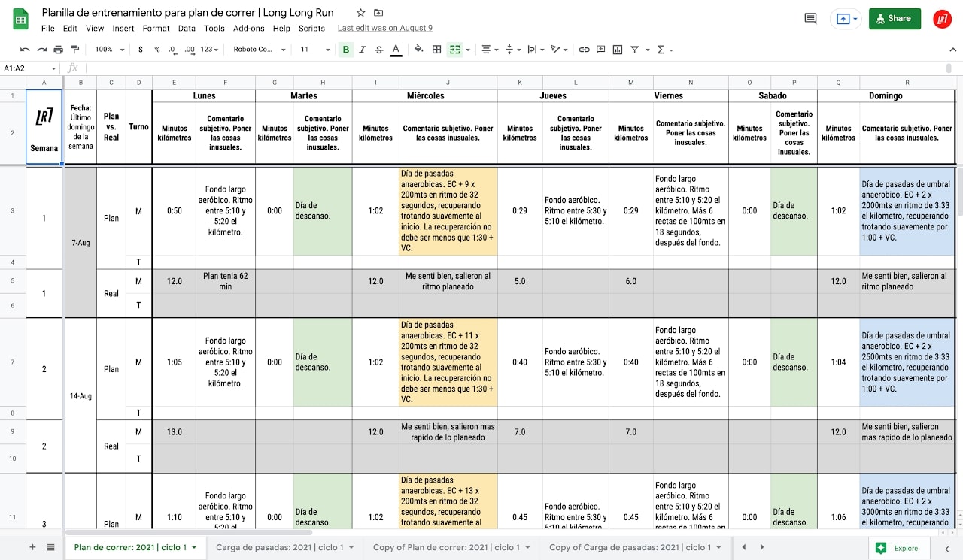Open the zoom level dropdown
The image size is (963, 560).
[108, 50]
